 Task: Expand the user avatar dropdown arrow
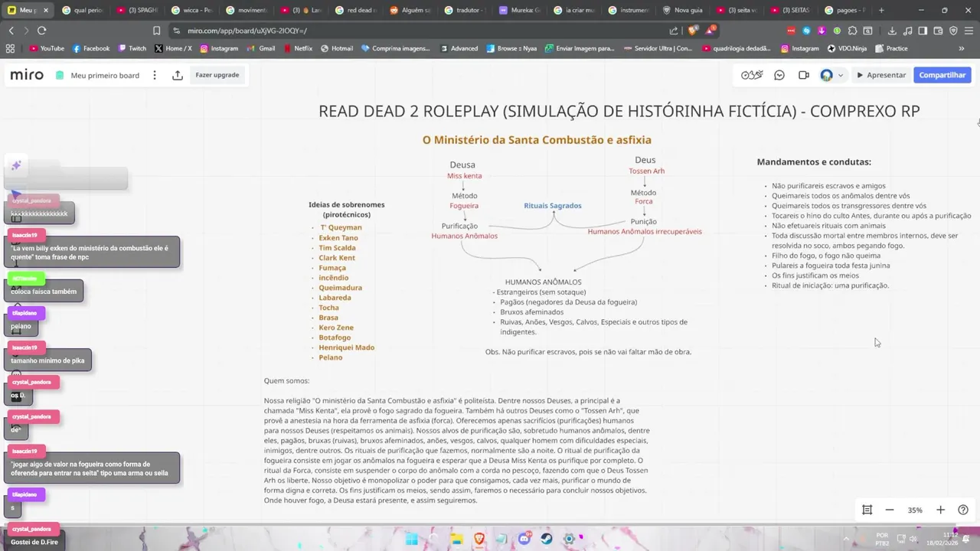click(x=841, y=75)
